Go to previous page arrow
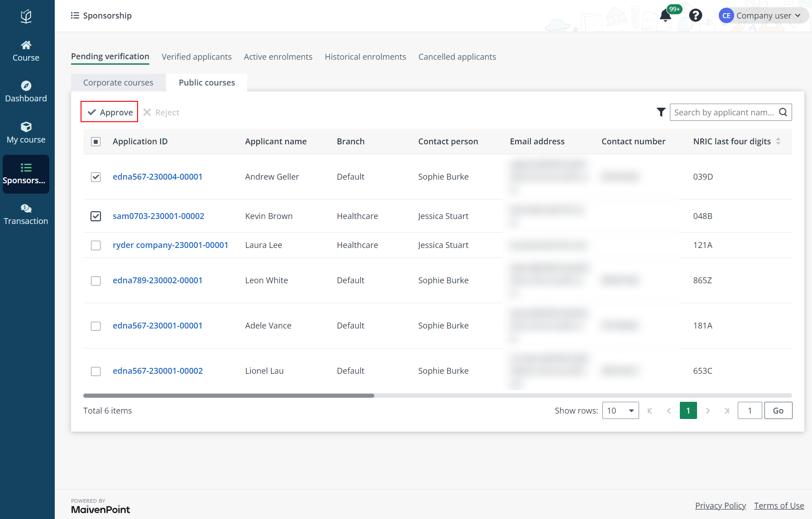The width and height of the screenshot is (812, 519). click(669, 410)
